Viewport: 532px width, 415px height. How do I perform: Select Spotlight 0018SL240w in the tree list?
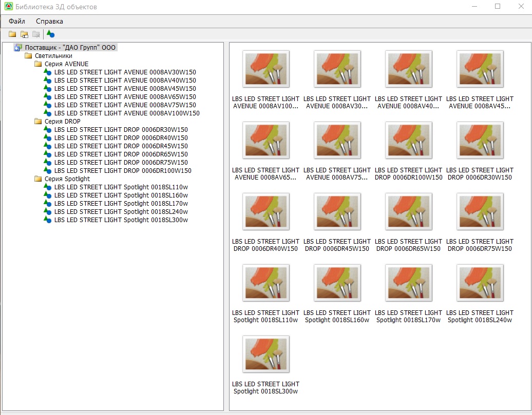pyautogui.click(x=121, y=211)
